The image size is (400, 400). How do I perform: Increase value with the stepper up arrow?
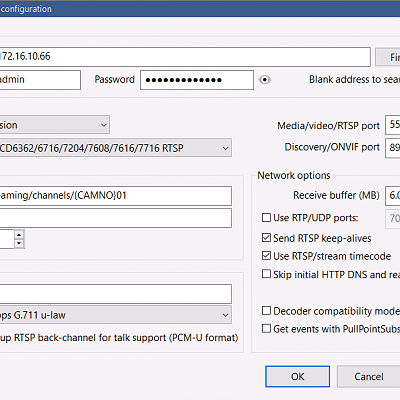tap(19, 235)
